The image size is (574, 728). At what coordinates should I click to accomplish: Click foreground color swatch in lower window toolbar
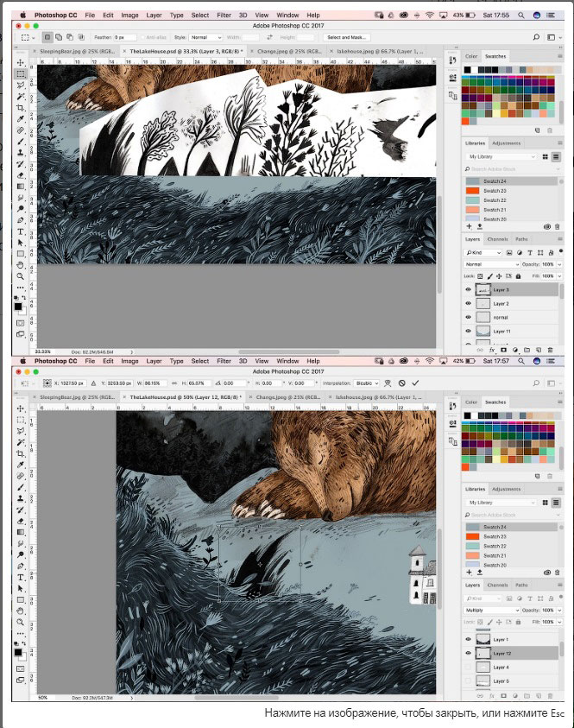pos(17,652)
